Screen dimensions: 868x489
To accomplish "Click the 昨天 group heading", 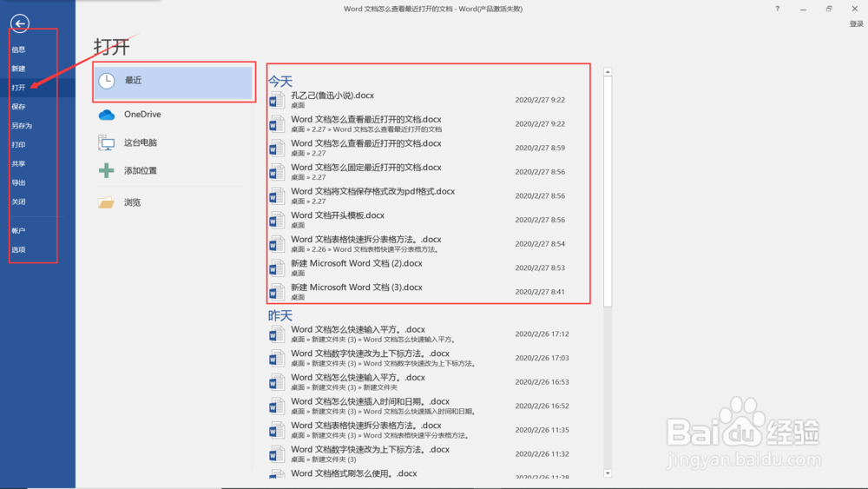I will [x=280, y=315].
